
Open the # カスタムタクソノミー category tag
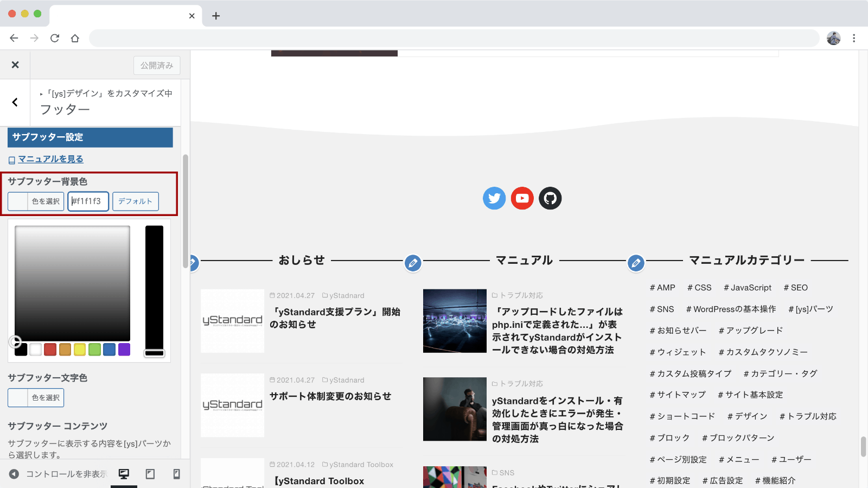(x=763, y=352)
